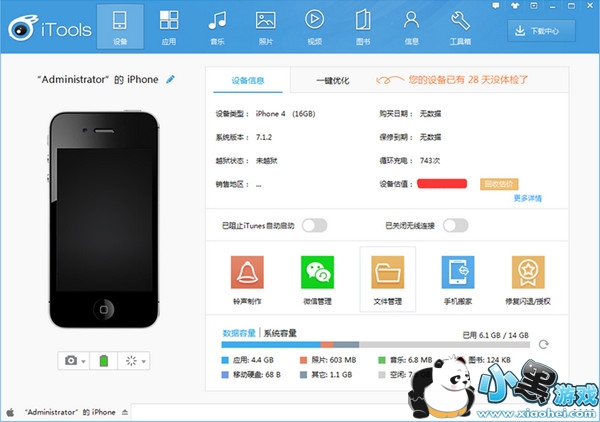
Task: Open the 文件管理 file manager
Action: pos(388,279)
